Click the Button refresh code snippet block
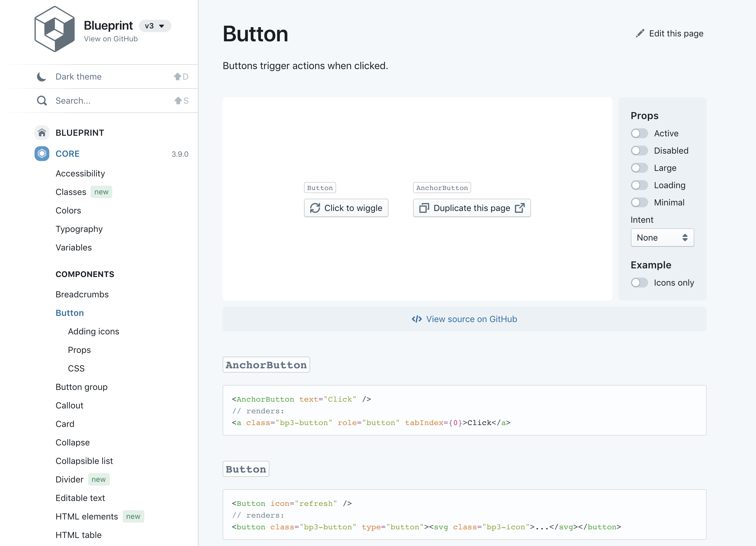The width and height of the screenshot is (756, 546). 464,515
